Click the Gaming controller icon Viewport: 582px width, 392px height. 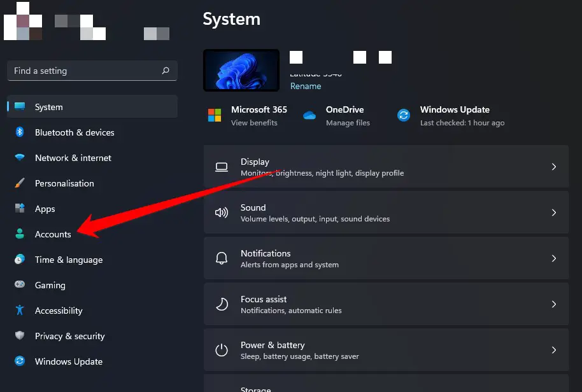(20, 284)
